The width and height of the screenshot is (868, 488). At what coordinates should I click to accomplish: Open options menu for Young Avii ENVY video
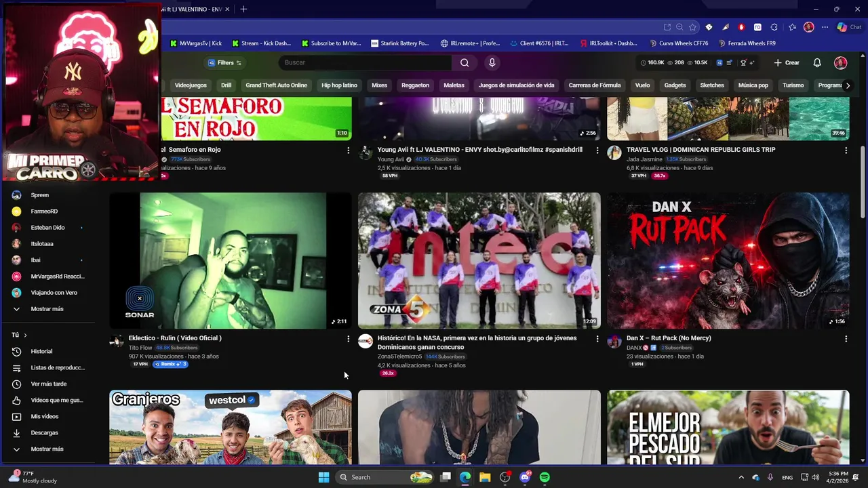597,150
